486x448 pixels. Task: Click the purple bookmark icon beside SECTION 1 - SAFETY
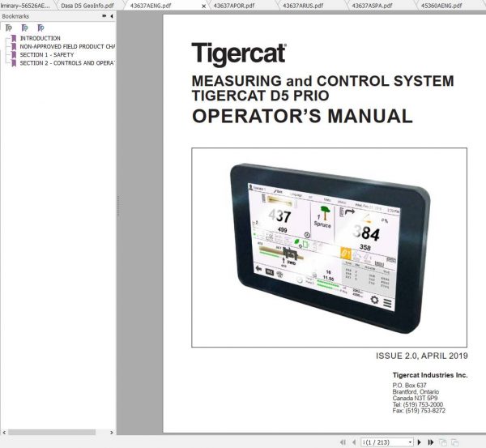pos(14,55)
